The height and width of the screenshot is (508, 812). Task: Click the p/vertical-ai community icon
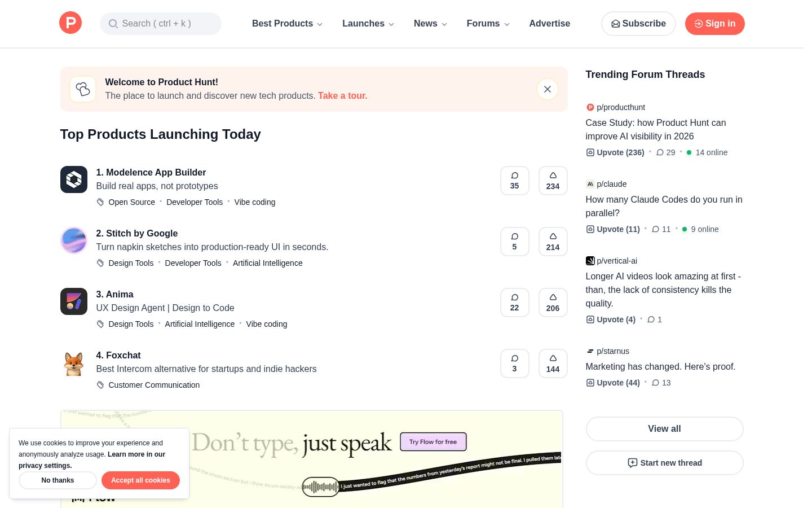(590, 261)
